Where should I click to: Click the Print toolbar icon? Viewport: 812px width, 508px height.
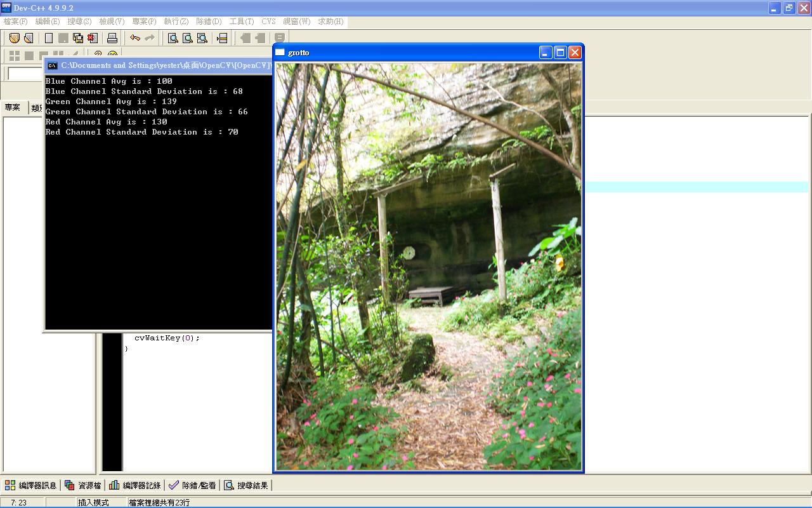(112, 38)
